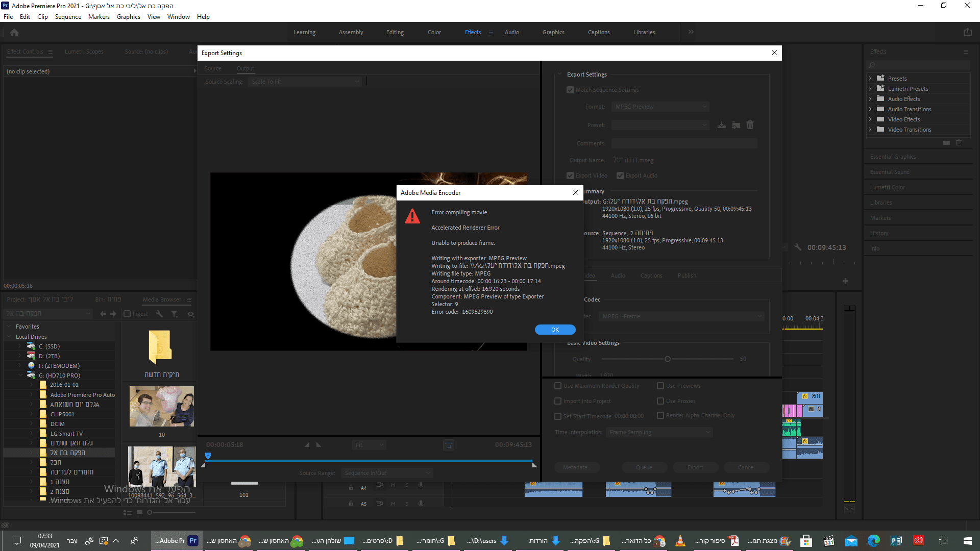Click the wrench settings icon in project panel
Image resolution: width=980 pixels, height=551 pixels.
159,314
